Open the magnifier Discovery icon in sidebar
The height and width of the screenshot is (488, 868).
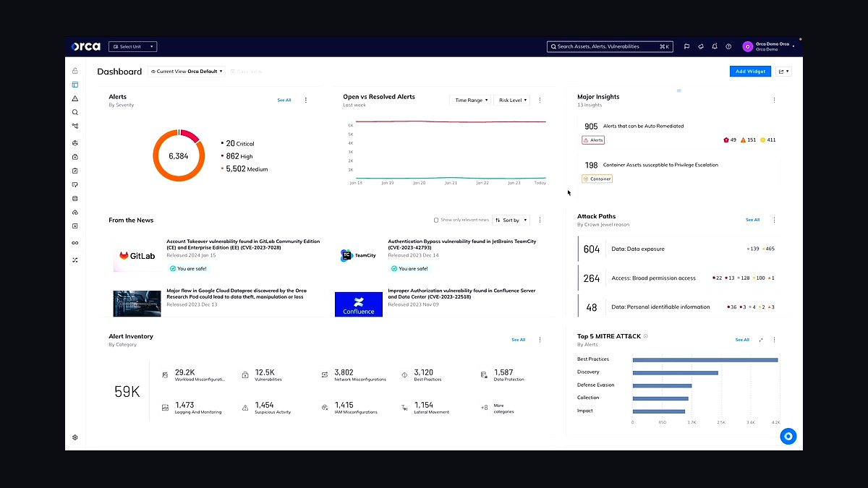pyautogui.click(x=75, y=112)
